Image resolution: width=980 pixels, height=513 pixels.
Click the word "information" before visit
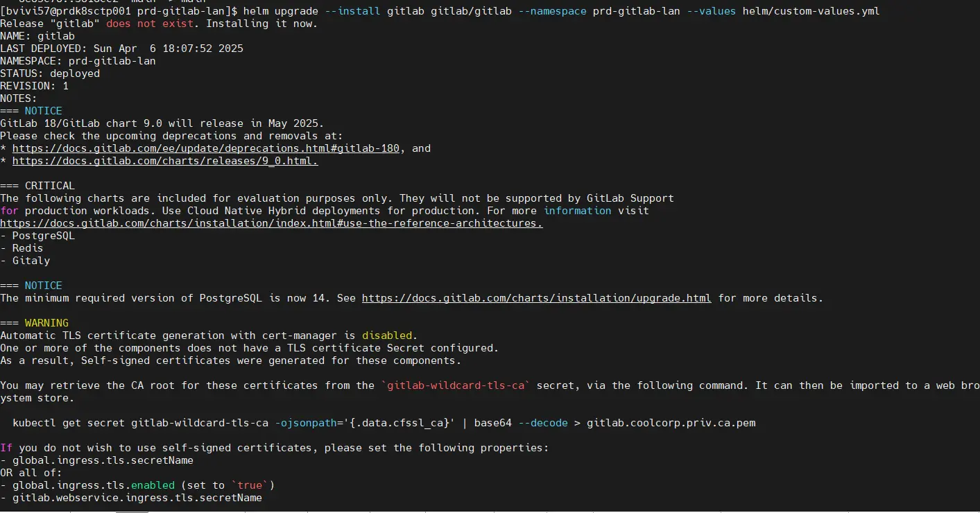point(577,211)
